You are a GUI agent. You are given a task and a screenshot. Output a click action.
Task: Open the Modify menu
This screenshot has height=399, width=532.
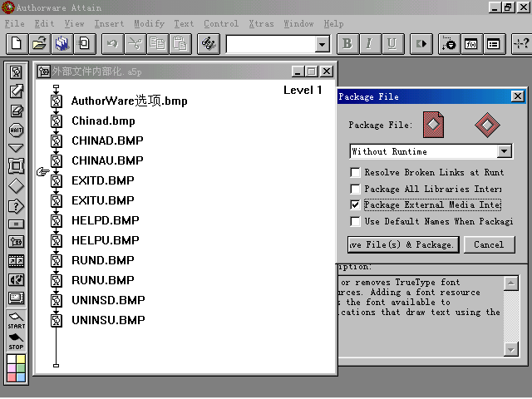pos(149,24)
